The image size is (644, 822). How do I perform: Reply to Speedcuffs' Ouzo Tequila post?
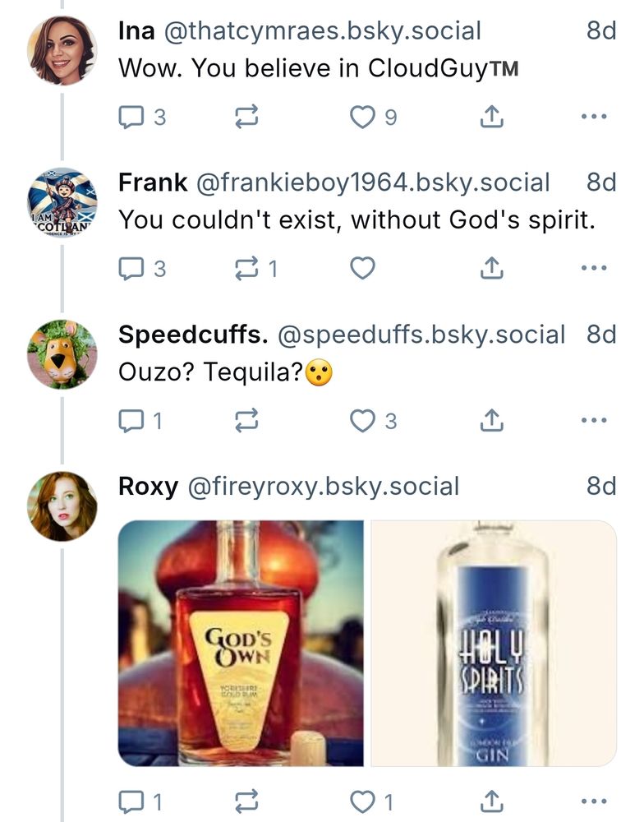pos(131,421)
